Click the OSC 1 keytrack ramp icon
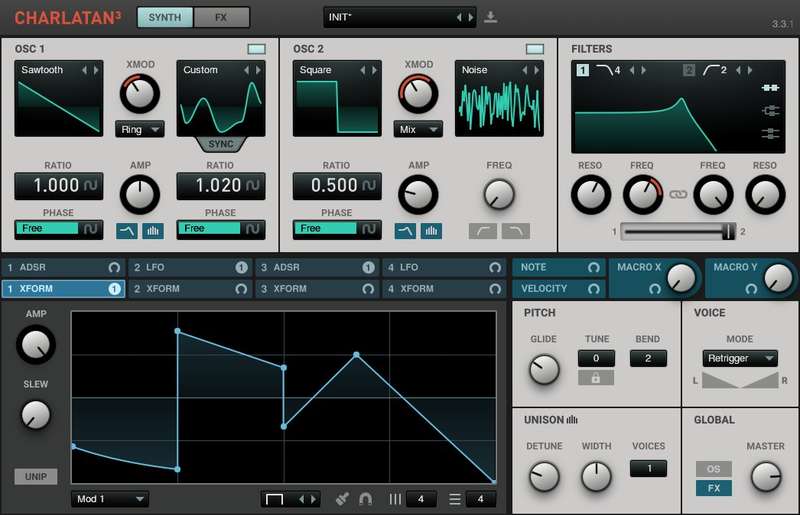The width and height of the screenshot is (800, 515). [127, 231]
